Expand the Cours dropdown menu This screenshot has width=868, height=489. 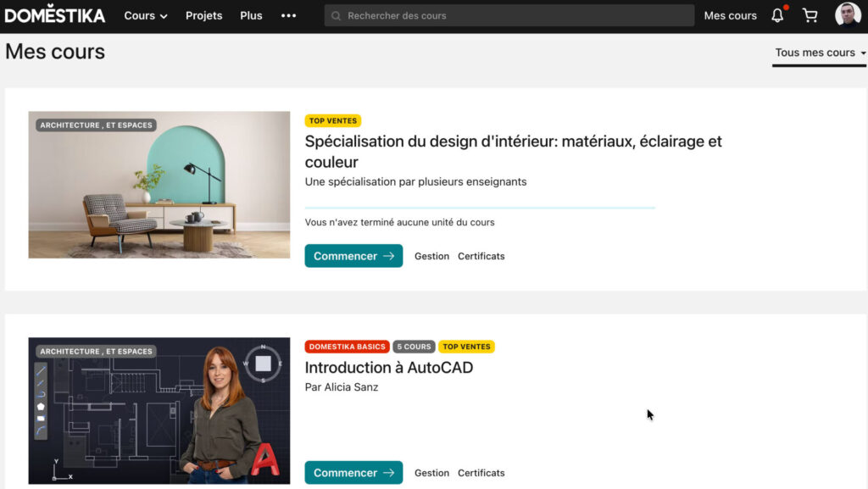click(x=146, y=15)
